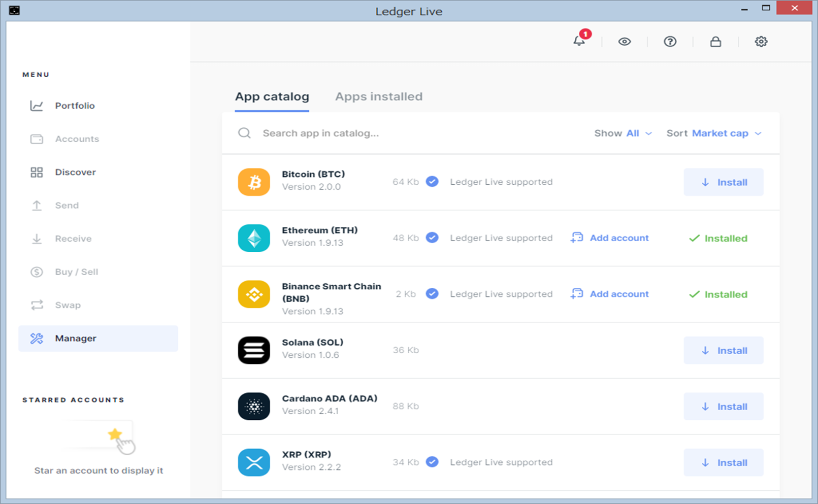The height and width of the screenshot is (504, 818).
Task: Toggle discreet mode eye icon
Action: point(625,42)
